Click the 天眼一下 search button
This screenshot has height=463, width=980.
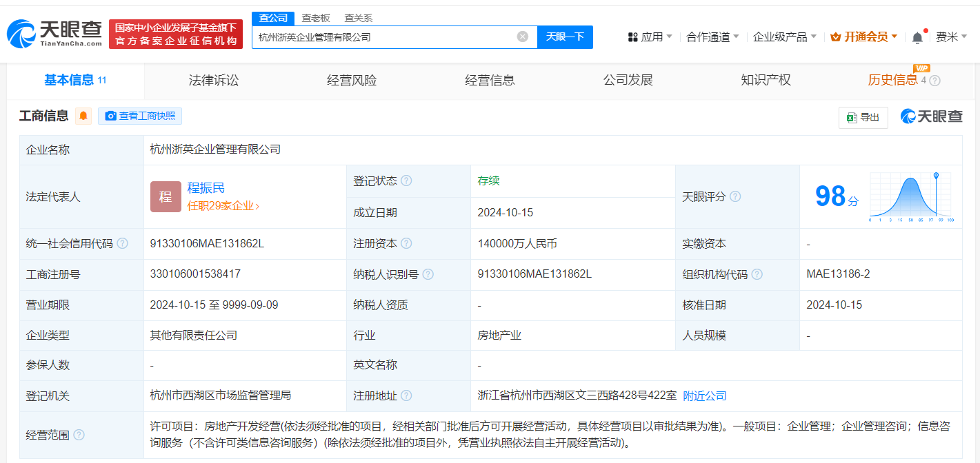click(566, 37)
